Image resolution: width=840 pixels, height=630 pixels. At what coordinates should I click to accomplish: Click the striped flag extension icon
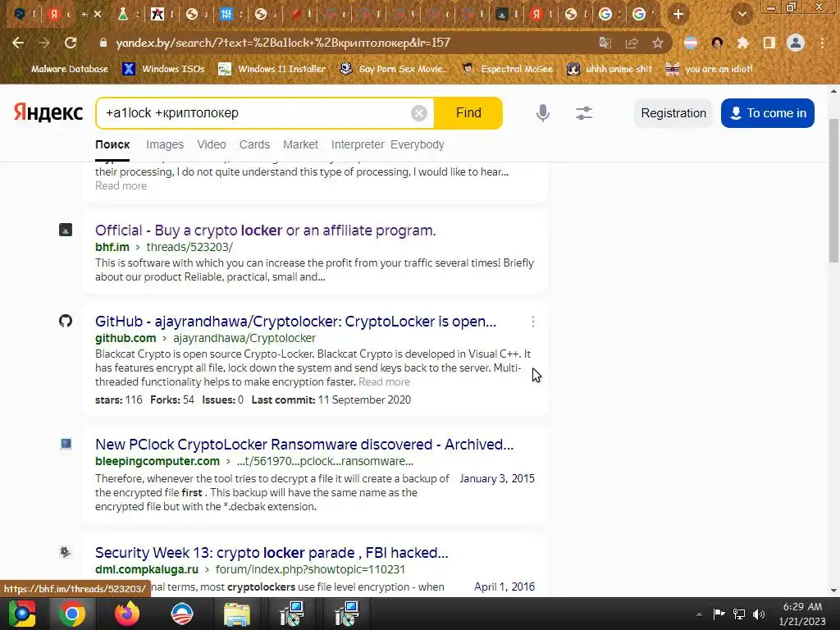(691, 43)
